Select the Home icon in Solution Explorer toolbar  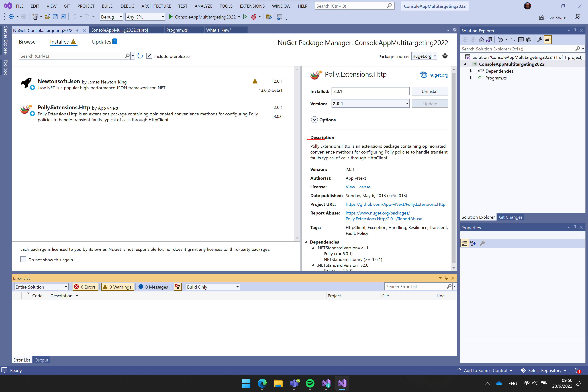point(481,40)
